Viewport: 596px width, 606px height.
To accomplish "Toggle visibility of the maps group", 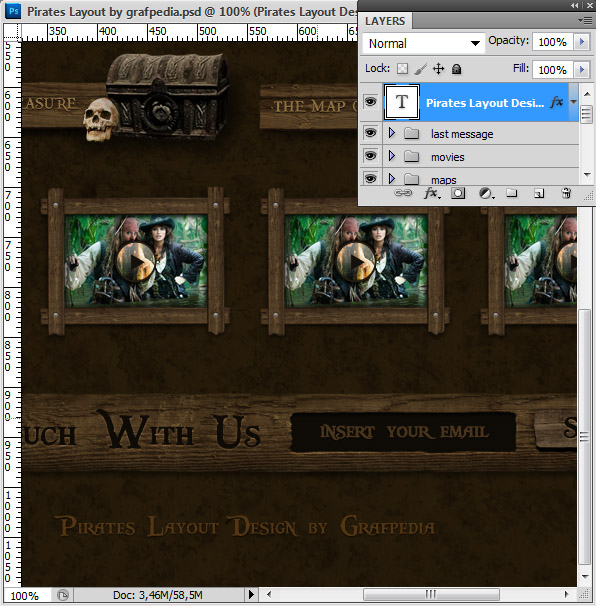I will [x=370, y=178].
